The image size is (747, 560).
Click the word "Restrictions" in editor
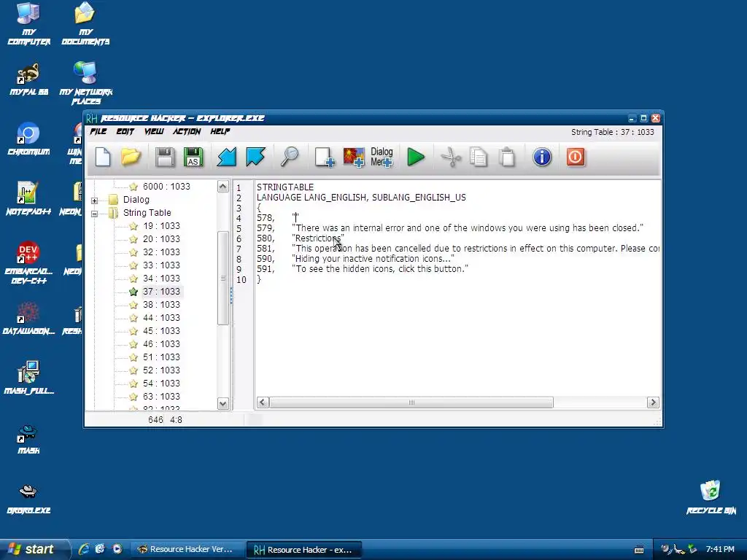[318, 238]
